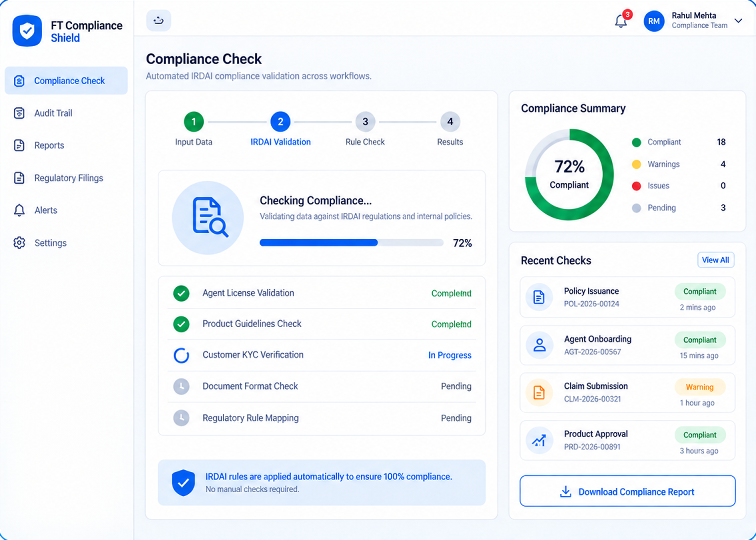Click the green Compliant legend dot
The height and width of the screenshot is (540, 756).
636,142
